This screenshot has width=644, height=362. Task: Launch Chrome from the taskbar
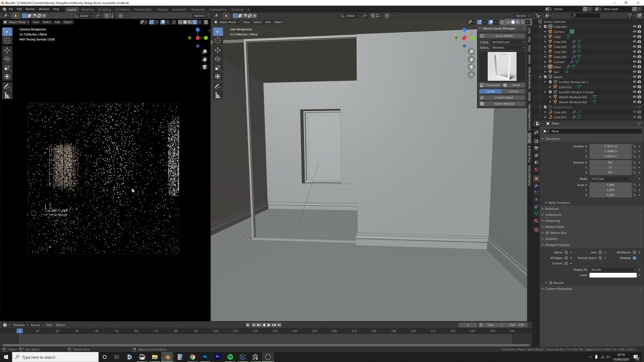point(192,357)
